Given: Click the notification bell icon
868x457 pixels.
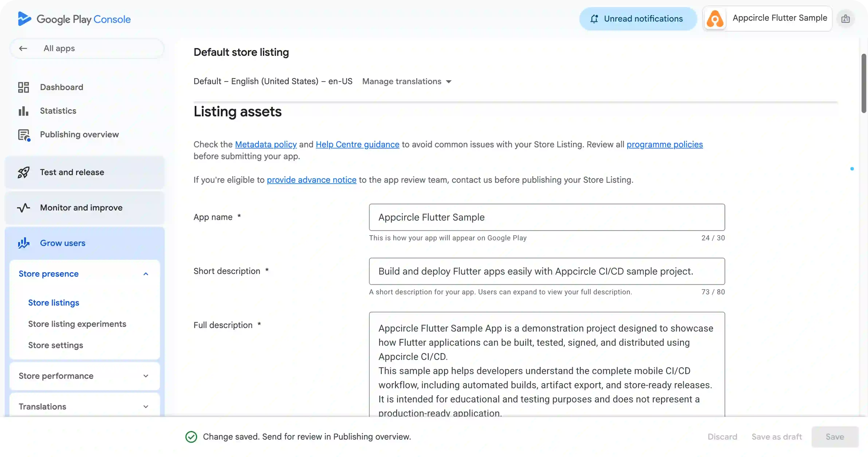Looking at the screenshot, I should (x=594, y=19).
